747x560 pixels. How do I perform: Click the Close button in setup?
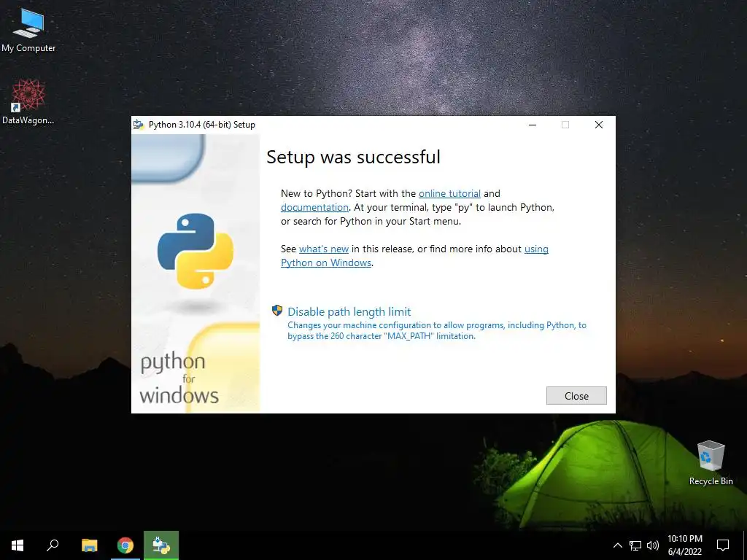tap(576, 396)
